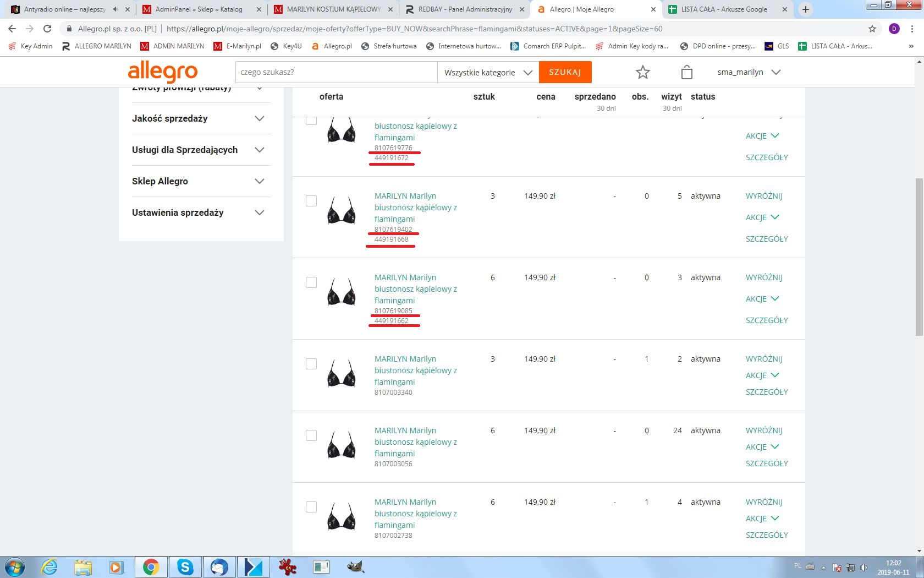Select the checkbox for offer 8107003340
Screen dimensions: 924x578
click(x=311, y=364)
